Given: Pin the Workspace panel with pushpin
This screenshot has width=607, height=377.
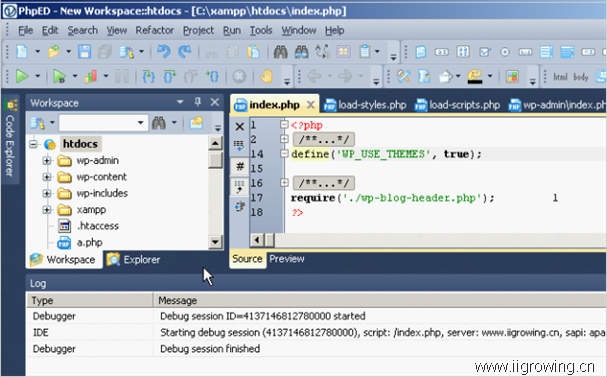Looking at the screenshot, I should click(x=197, y=102).
